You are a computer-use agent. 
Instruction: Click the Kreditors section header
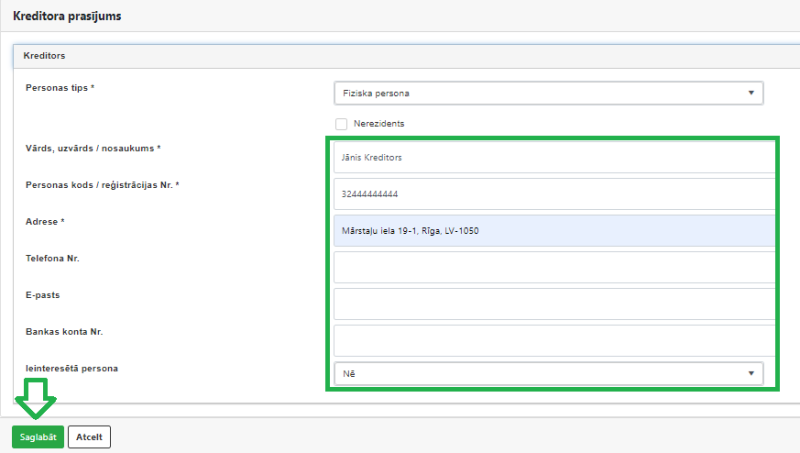click(45, 56)
